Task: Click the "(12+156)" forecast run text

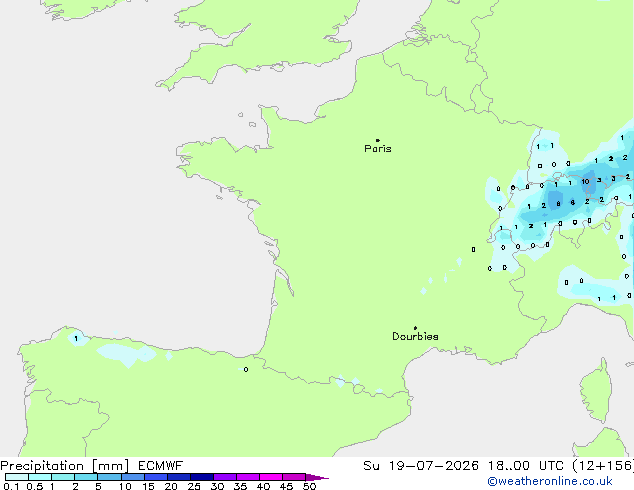Action: [x=603, y=466]
